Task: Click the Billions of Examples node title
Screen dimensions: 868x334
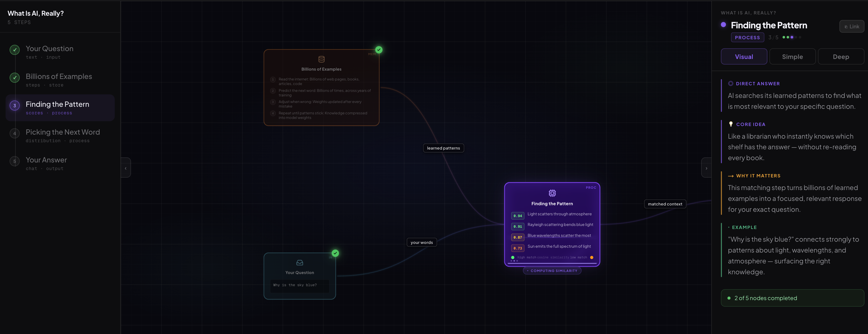Action: click(x=321, y=69)
